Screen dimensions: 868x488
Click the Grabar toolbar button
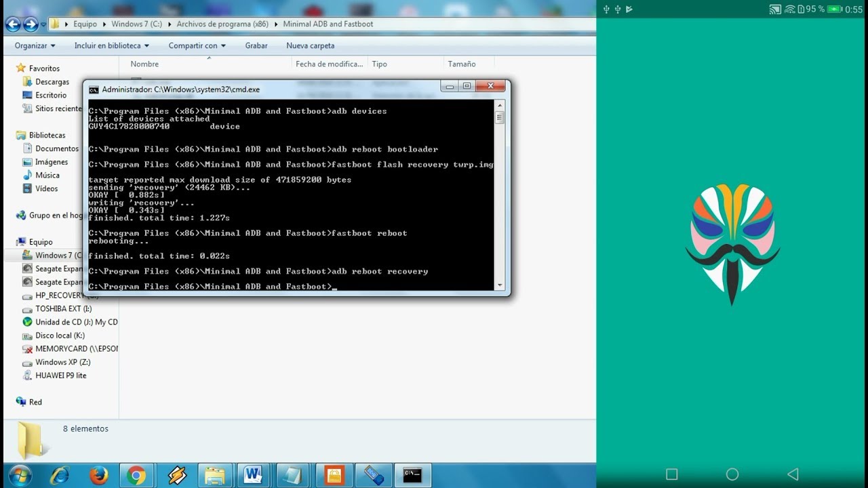tap(256, 45)
